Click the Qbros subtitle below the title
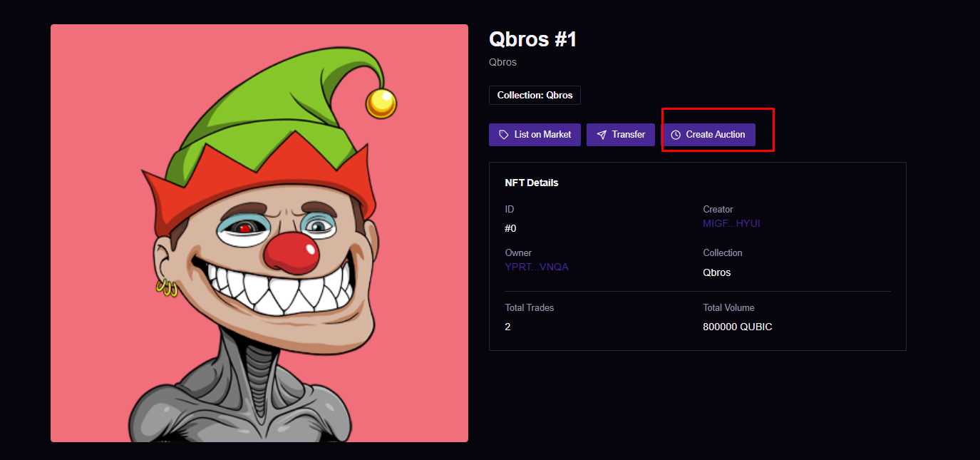The height and width of the screenshot is (460, 980). 502,62
